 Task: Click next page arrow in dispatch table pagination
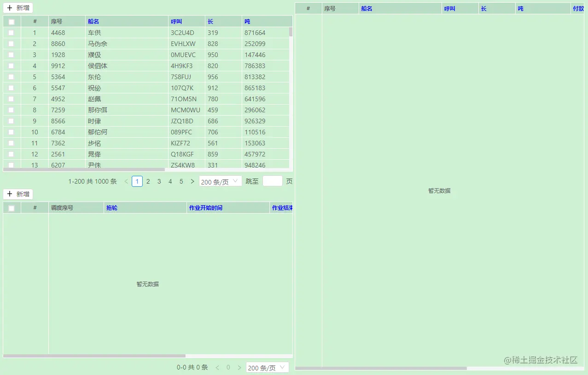239,368
